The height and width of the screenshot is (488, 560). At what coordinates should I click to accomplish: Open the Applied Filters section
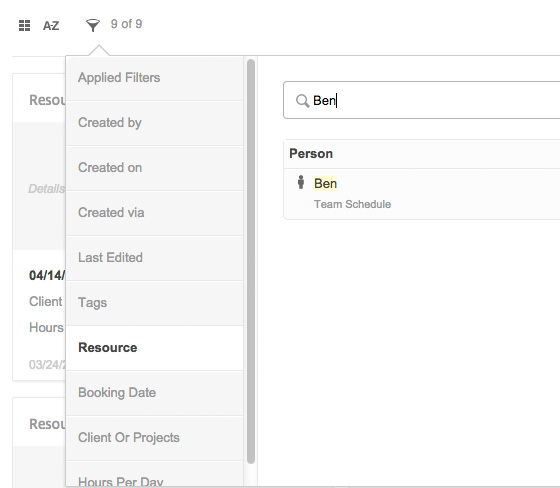(x=155, y=78)
